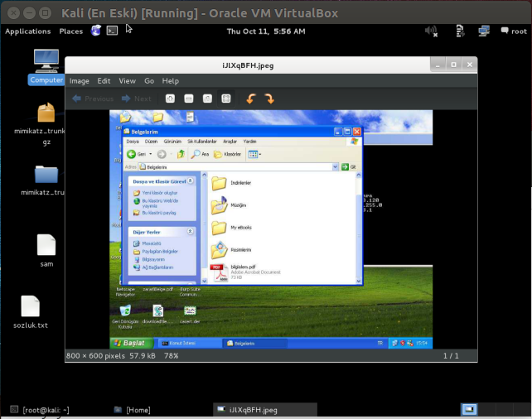
Task: Maximize the image viewer window
Action: [x=453, y=65]
